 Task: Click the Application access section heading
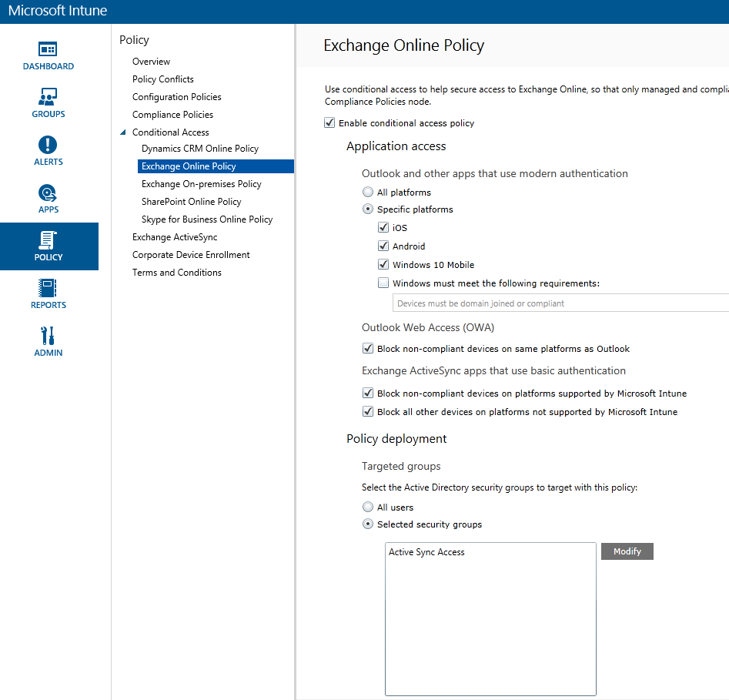click(x=396, y=146)
